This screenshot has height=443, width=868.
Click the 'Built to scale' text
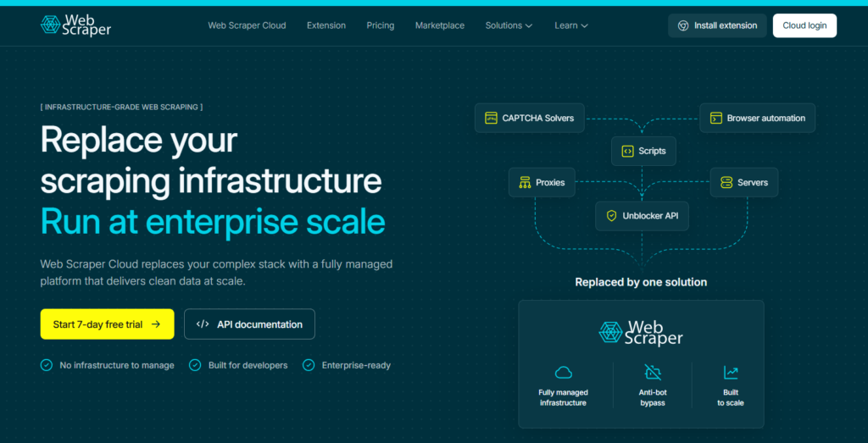(x=731, y=397)
